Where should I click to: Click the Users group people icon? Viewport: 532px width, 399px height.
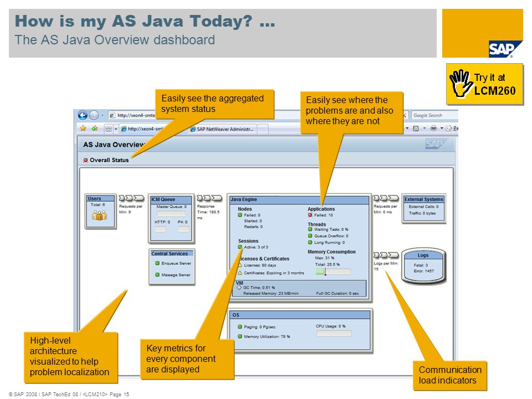[x=99, y=215]
